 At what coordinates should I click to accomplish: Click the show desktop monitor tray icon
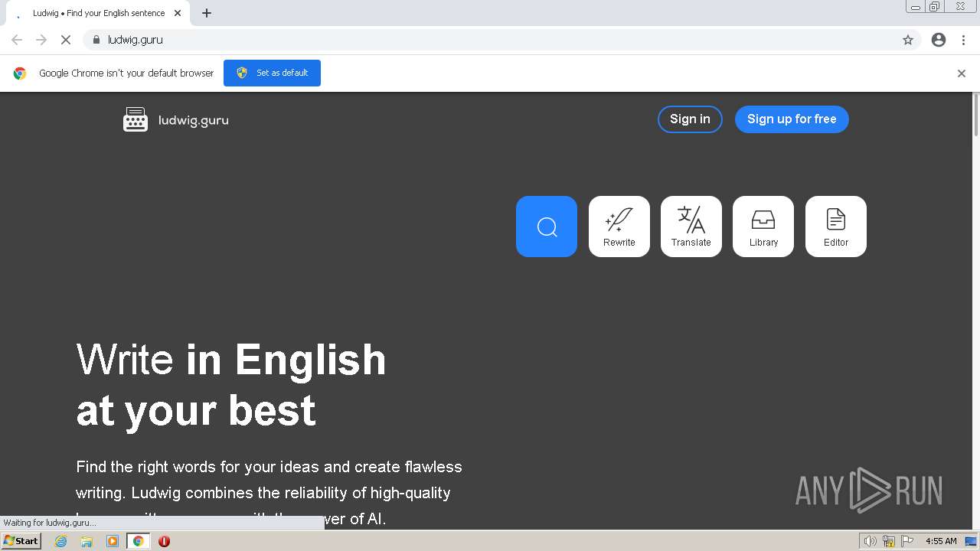tap(971, 541)
